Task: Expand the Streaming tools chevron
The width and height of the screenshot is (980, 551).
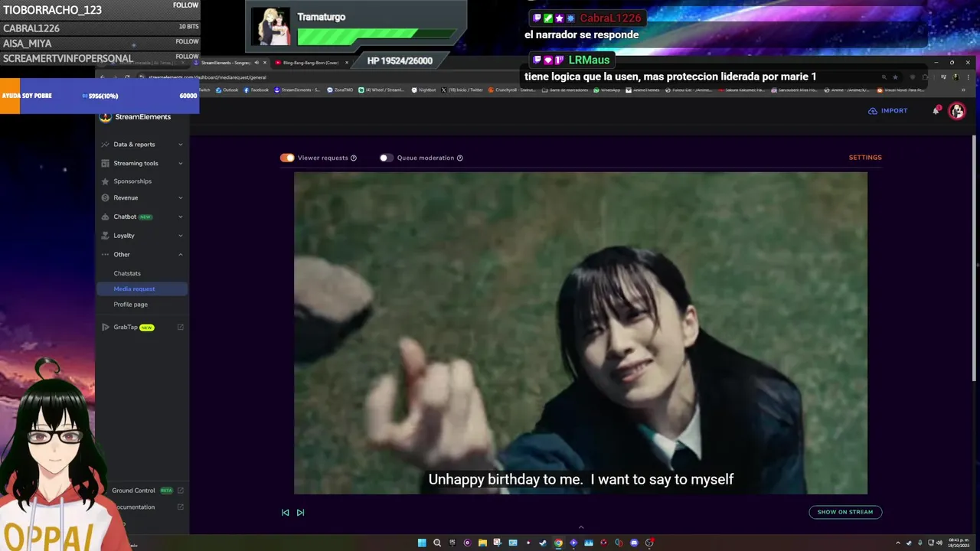Action: [x=181, y=163]
